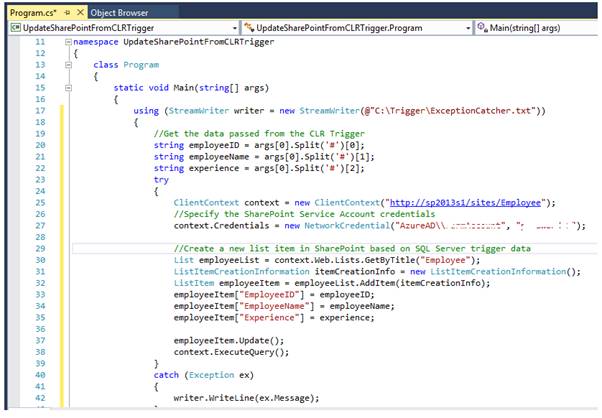Click the method icon beside Main(string[] args)
Screen dimensions: 602x418
[x=482, y=27]
